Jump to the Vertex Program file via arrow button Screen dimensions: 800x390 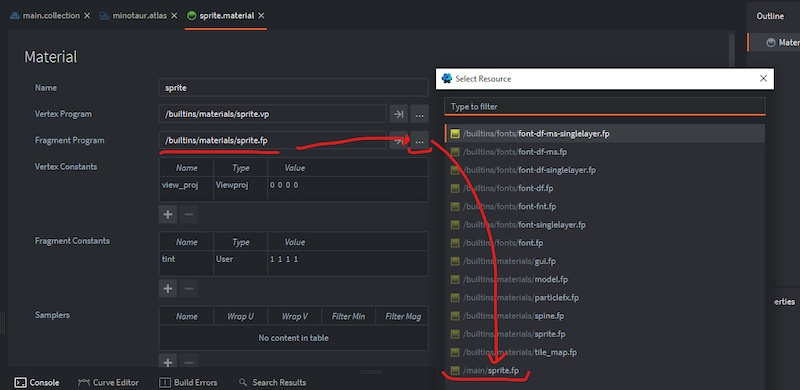click(x=398, y=114)
